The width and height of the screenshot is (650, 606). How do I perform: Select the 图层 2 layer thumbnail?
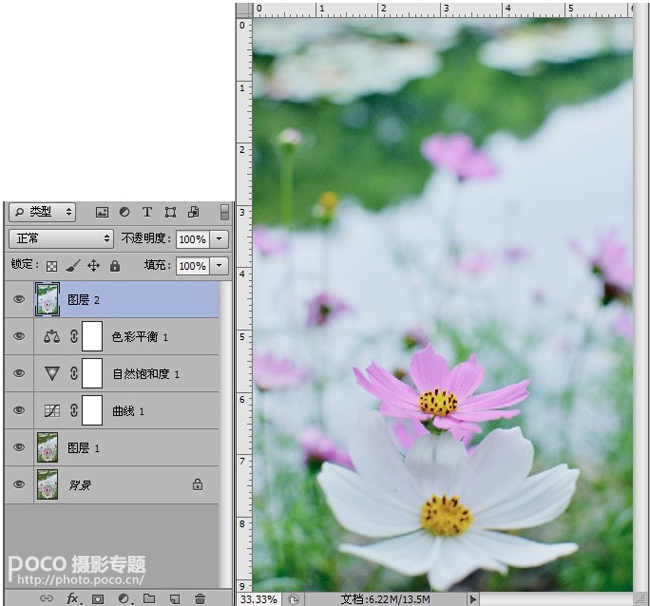pos(47,299)
